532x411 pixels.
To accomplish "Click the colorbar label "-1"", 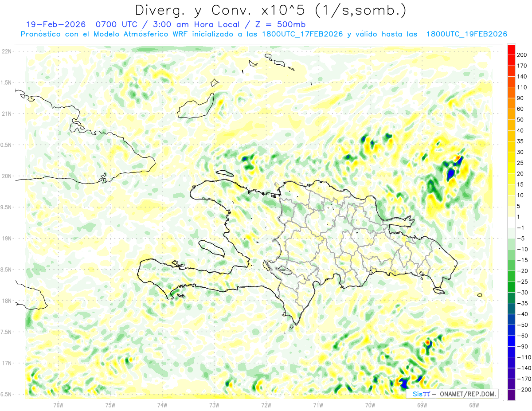I will pyautogui.click(x=520, y=228).
